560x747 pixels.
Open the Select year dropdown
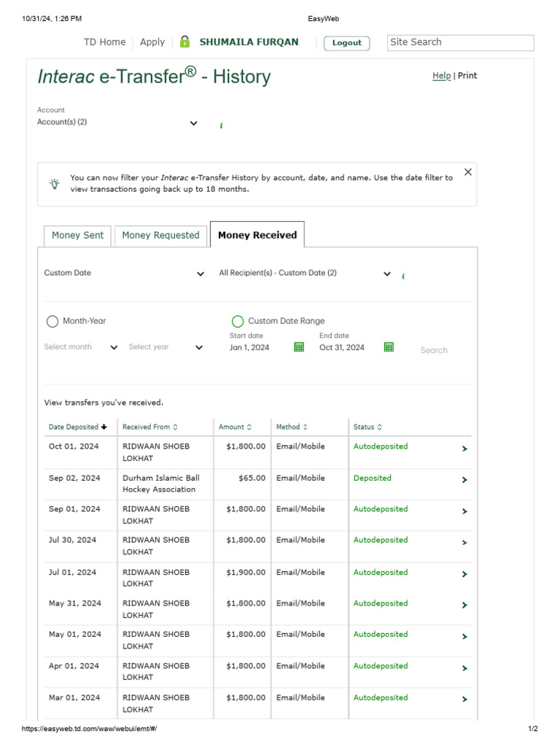166,347
